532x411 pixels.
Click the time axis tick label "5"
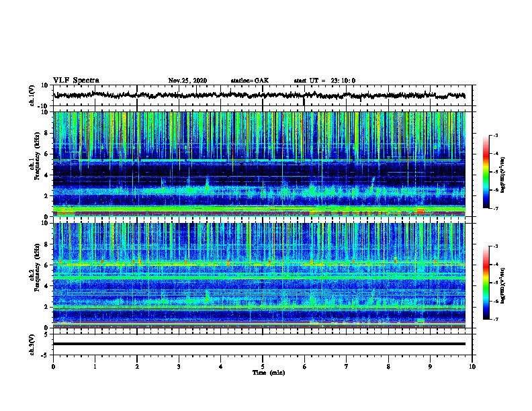[x=263, y=367]
